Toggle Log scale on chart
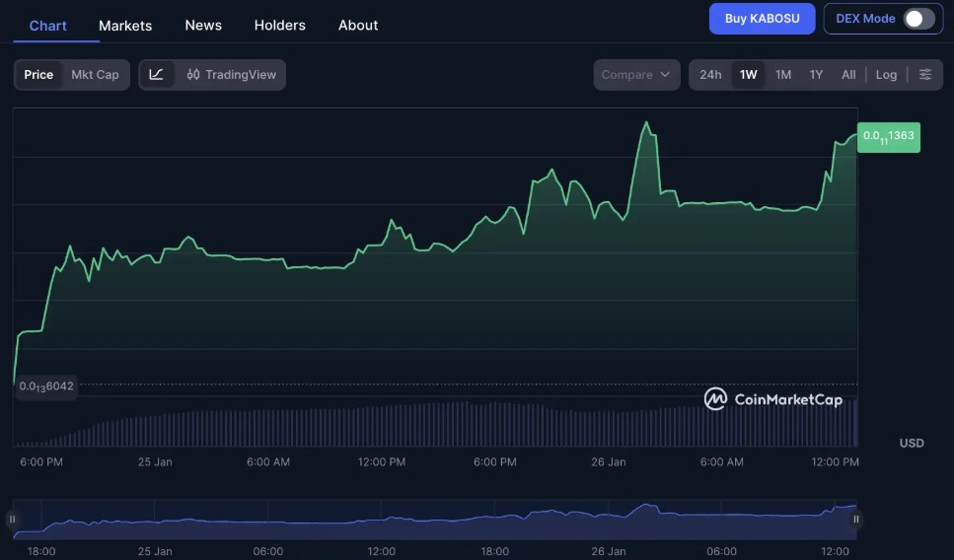Image resolution: width=954 pixels, height=560 pixels. click(x=886, y=75)
